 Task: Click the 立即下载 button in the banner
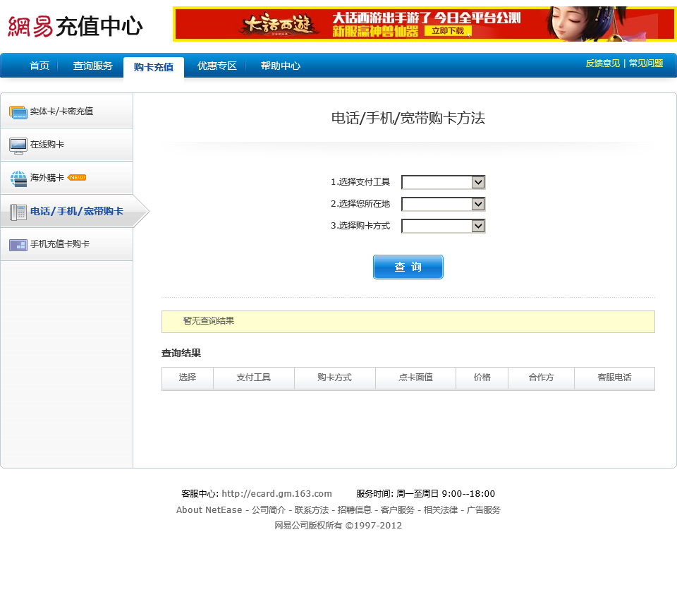tap(448, 31)
